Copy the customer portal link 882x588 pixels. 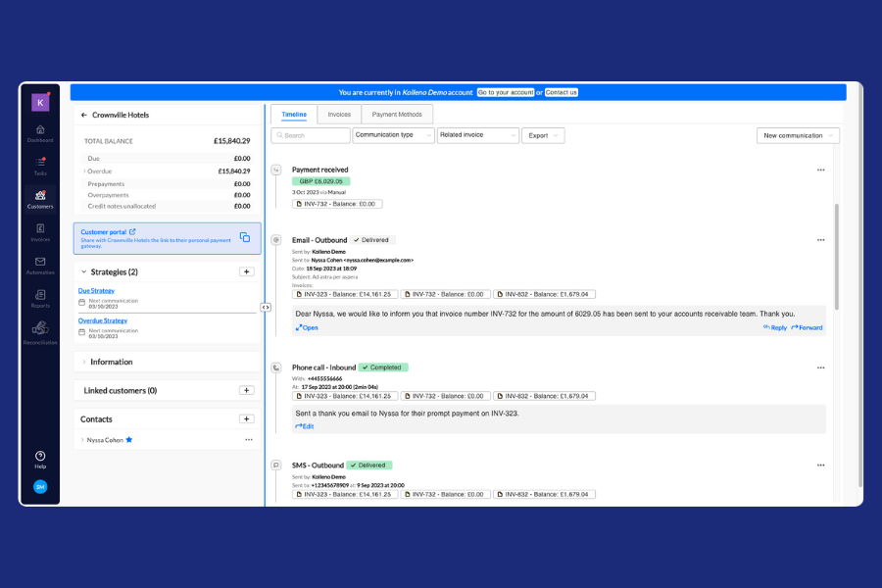click(x=245, y=236)
